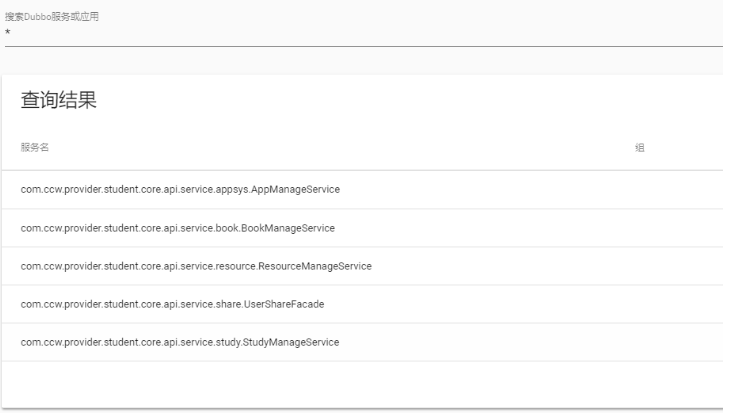The width and height of the screenshot is (730, 413).
Task: Select the ResourceManageService service entry
Action: (196, 266)
